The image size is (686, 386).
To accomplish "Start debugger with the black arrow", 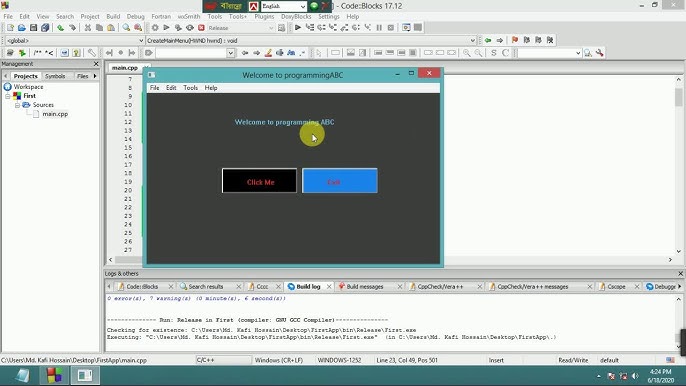I will click(298, 28).
